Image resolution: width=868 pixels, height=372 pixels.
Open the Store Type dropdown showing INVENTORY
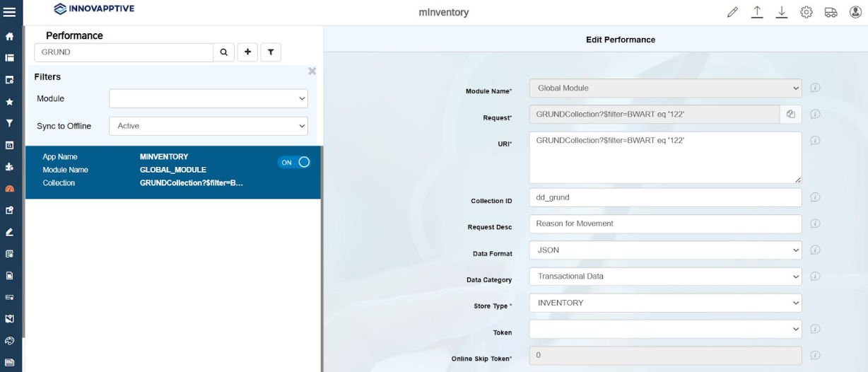pyautogui.click(x=665, y=303)
